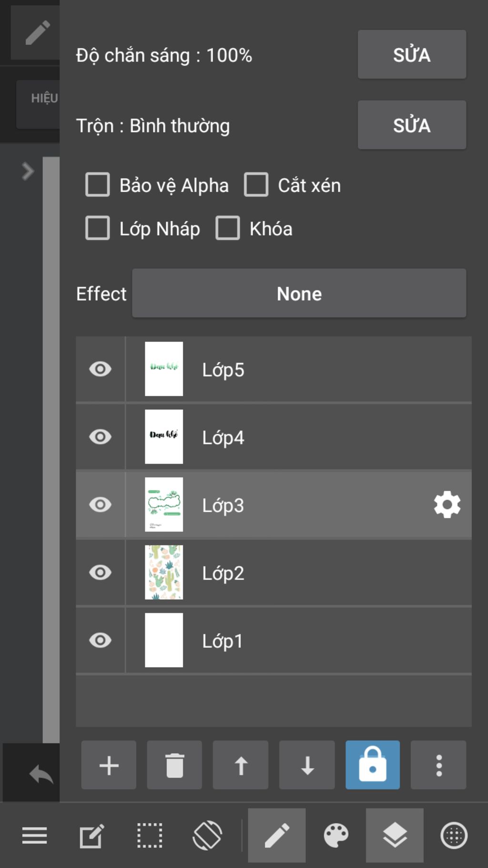Screen dimensions: 488x868
Task: Move layer up with up arrow
Action: [241, 765]
